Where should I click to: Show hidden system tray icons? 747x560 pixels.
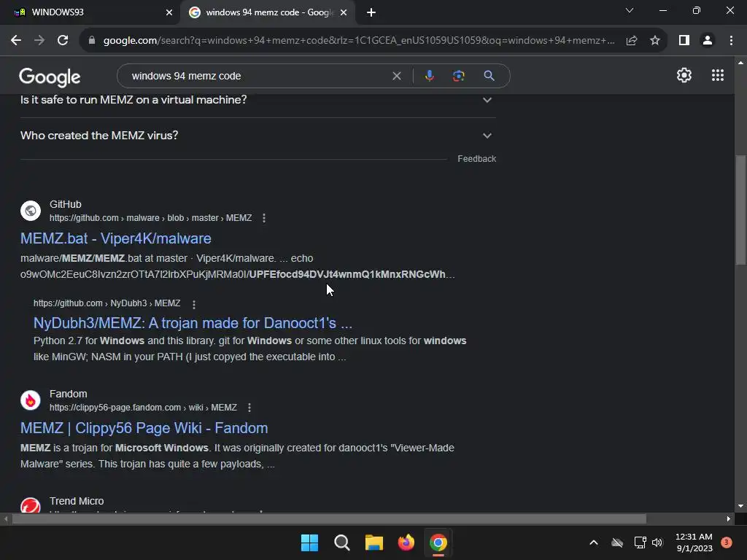pos(594,542)
